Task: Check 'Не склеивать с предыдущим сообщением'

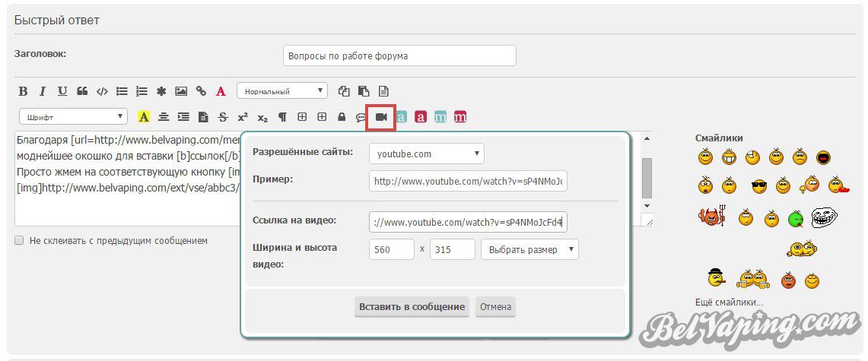Action: pyautogui.click(x=19, y=240)
